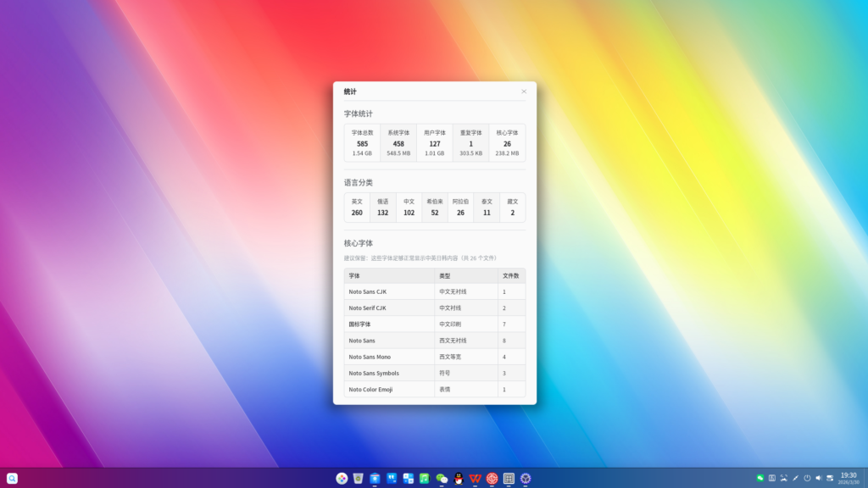Close the 统计 statistics dialog
The image size is (868, 488).
pyautogui.click(x=524, y=91)
